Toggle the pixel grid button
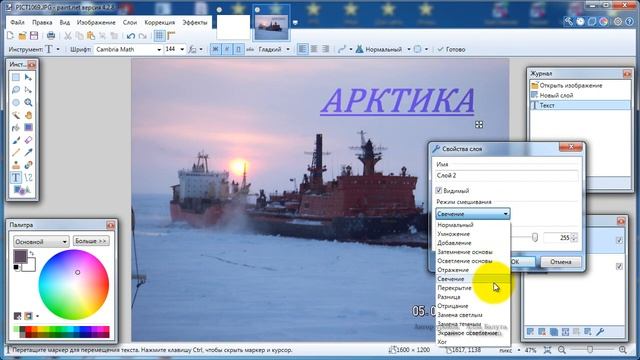The height and width of the screenshot is (360, 640). [x=160, y=36]
